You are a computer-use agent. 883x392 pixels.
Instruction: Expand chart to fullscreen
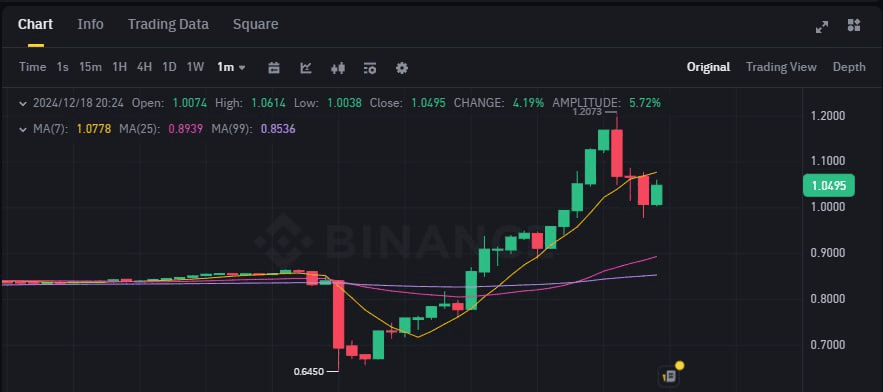point(822,26)
